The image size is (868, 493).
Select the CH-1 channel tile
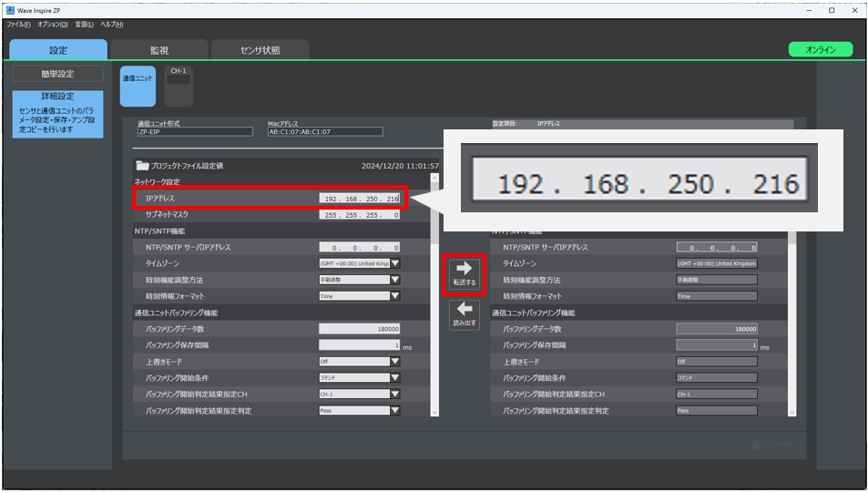(x=179, y=85)
